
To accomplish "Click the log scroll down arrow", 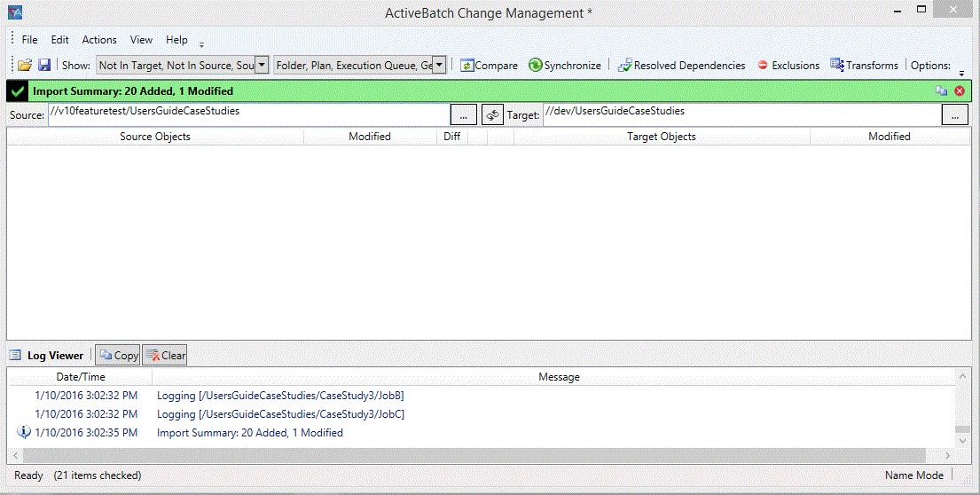I will point(962,441).
